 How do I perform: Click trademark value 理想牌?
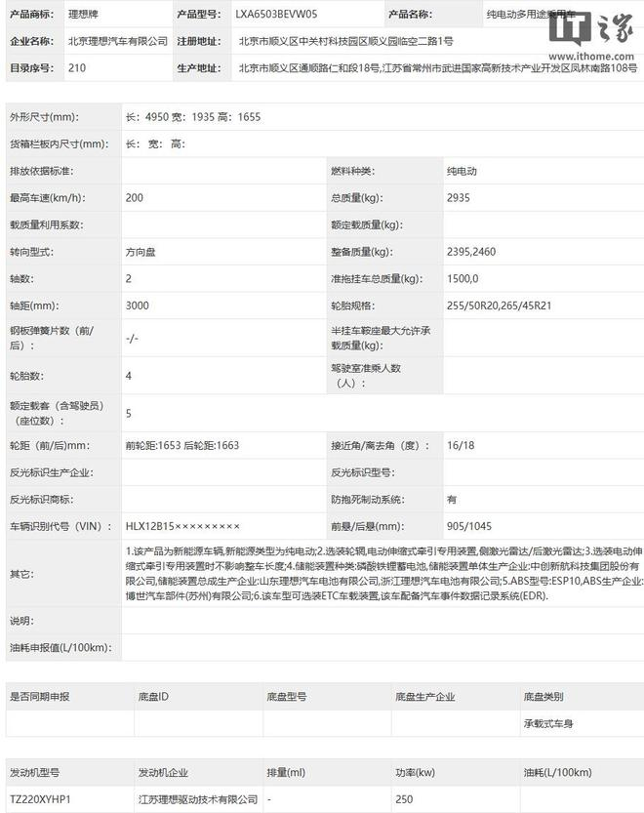click(x=83, y=15)
